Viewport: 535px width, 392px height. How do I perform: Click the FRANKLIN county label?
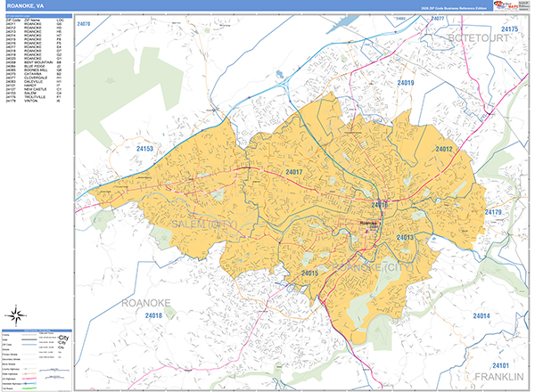496,378
